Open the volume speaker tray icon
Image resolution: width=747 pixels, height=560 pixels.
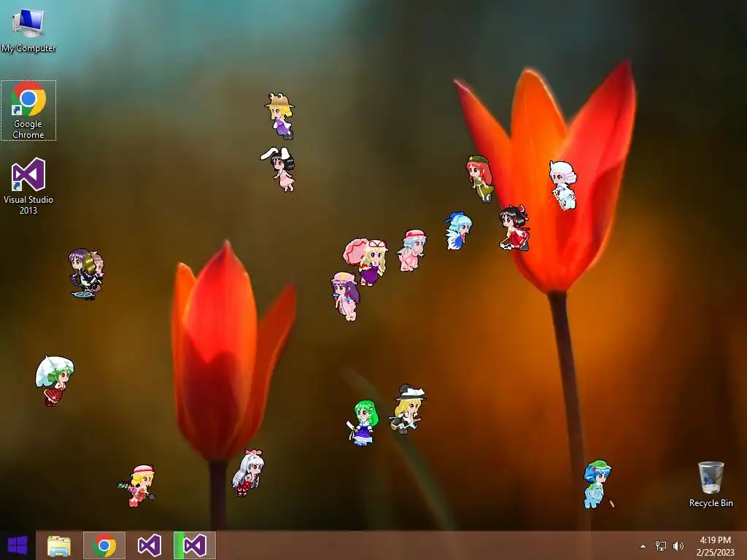point(678,546)
